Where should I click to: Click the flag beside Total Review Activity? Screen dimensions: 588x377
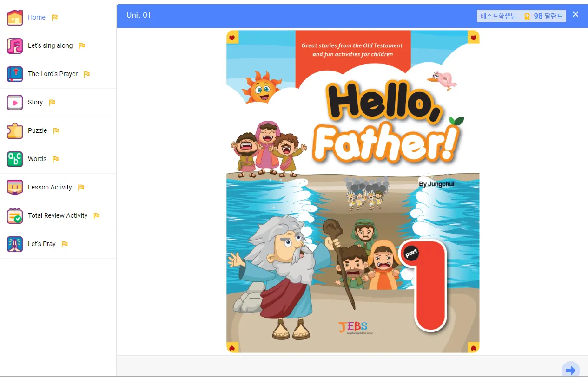click(x=96, y=216)
